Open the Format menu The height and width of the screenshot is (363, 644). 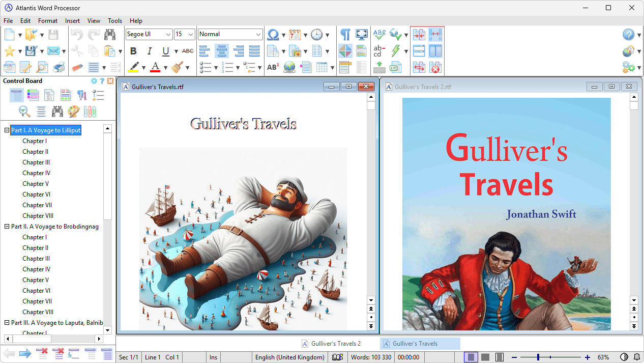(48, 21)
